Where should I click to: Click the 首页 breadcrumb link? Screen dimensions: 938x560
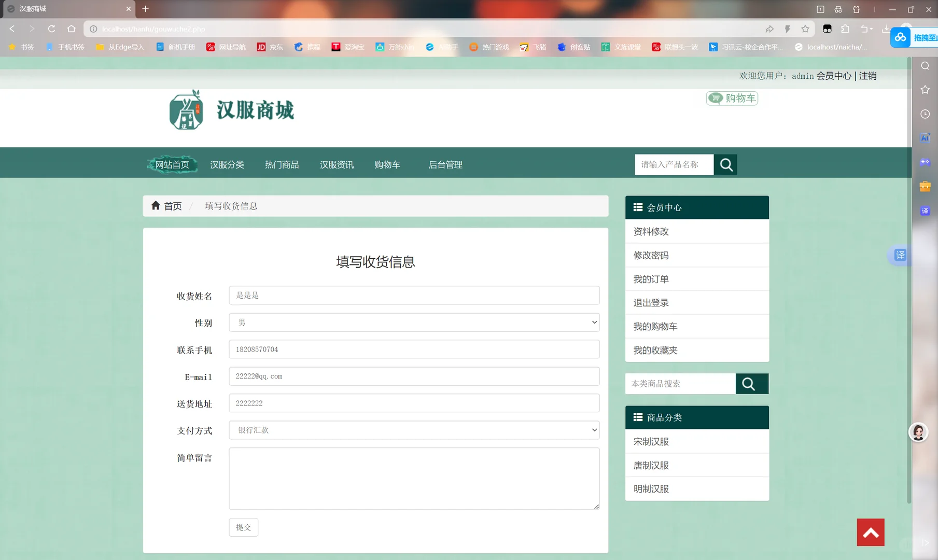pos(167,206)
